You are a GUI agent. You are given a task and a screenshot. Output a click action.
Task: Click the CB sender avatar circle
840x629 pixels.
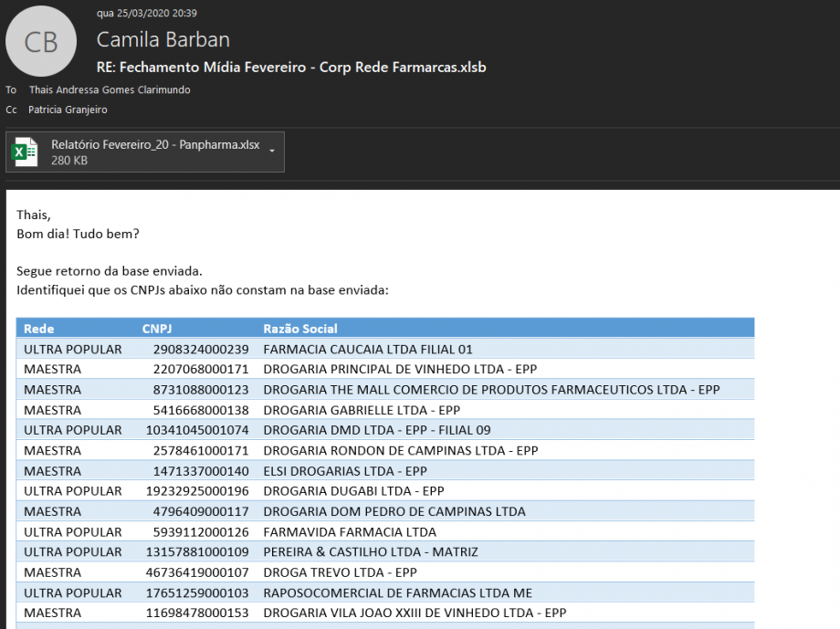tap(41, 42)
